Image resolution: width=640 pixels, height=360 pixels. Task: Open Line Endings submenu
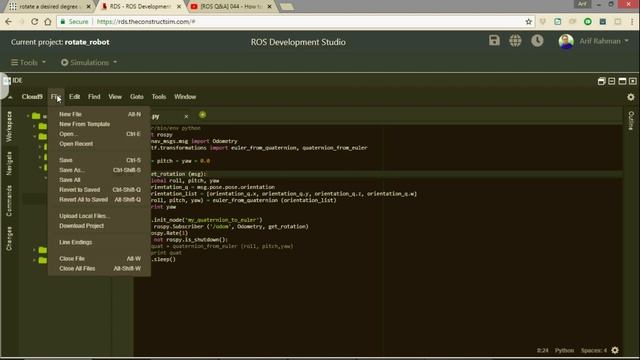click(100, 242)
